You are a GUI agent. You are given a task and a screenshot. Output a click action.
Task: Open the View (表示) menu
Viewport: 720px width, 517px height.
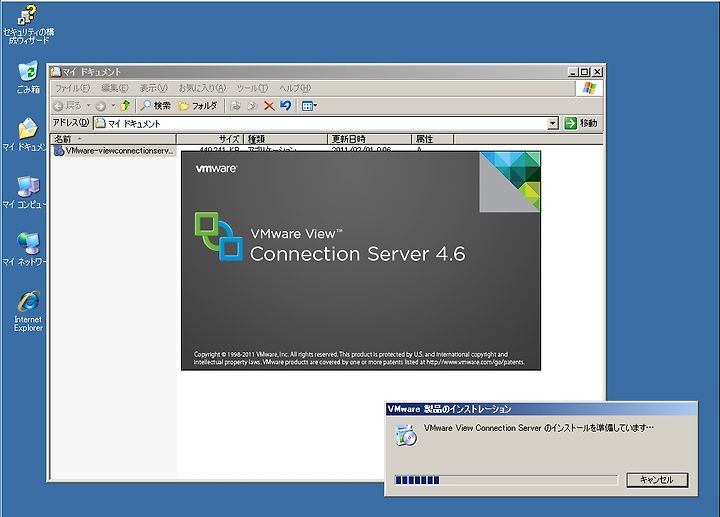[x=153, y=88]
